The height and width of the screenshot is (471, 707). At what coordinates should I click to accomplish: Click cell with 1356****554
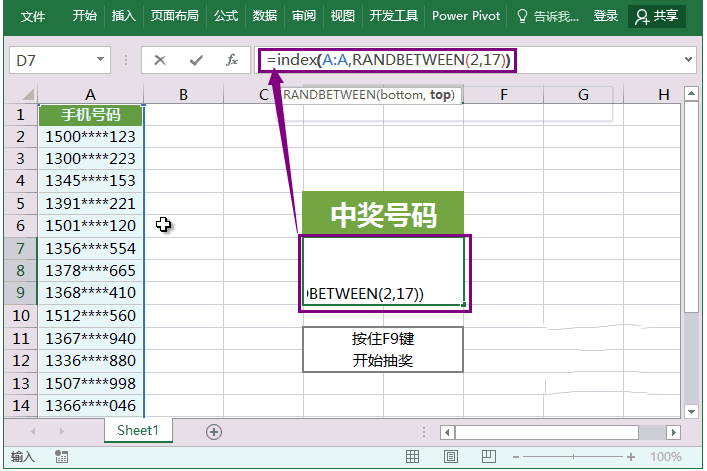point(90,248)
